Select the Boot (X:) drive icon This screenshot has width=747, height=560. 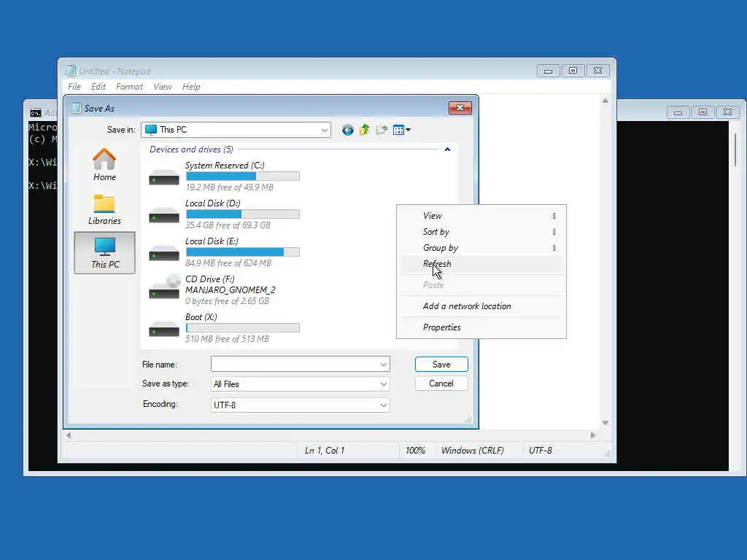(x=164, y=329)
